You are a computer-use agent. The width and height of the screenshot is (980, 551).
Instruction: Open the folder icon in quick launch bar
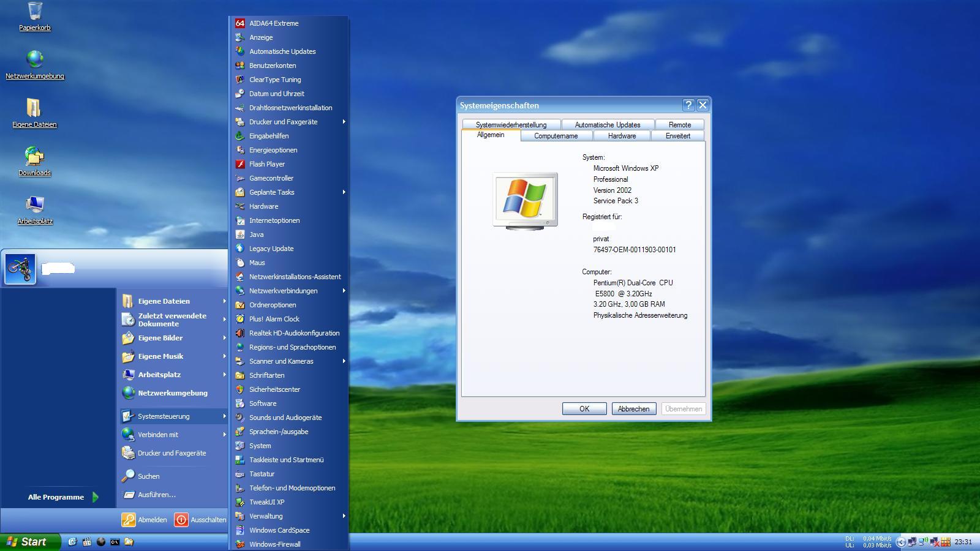(x=129, y=542)
